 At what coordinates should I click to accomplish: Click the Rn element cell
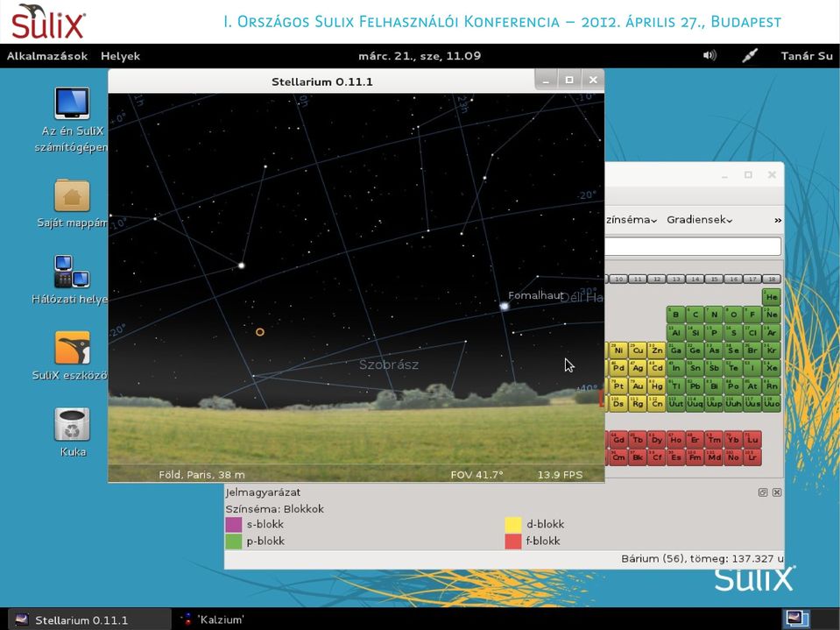point(772,386)
